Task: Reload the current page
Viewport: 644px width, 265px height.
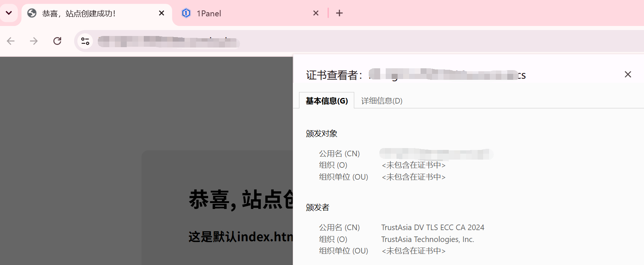Action: pyautogui.click(x=57, y=41)
